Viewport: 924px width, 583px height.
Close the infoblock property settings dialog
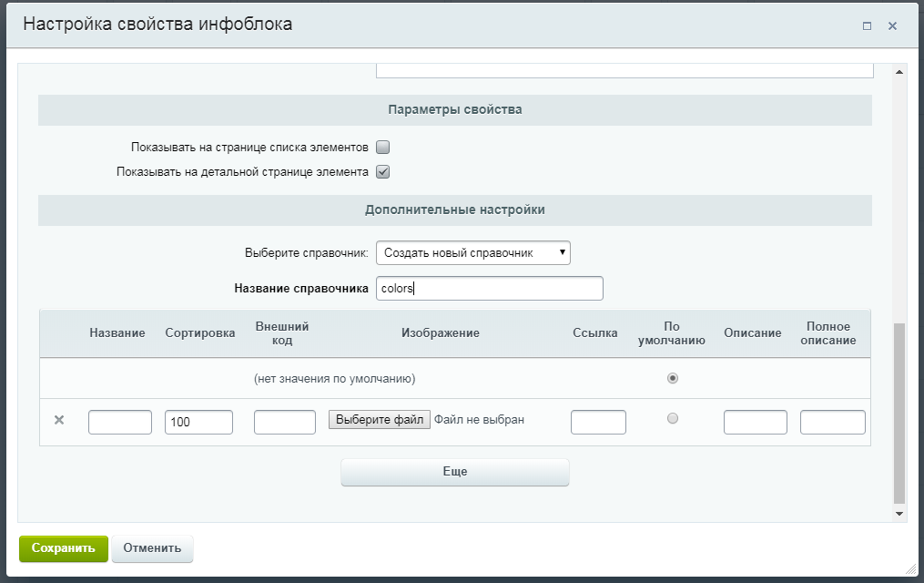892,26
